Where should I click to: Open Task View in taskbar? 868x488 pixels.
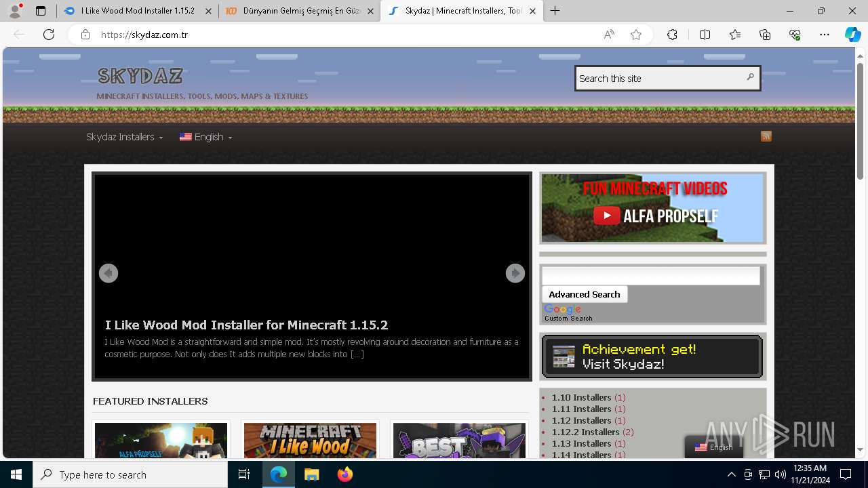[244, 474]
